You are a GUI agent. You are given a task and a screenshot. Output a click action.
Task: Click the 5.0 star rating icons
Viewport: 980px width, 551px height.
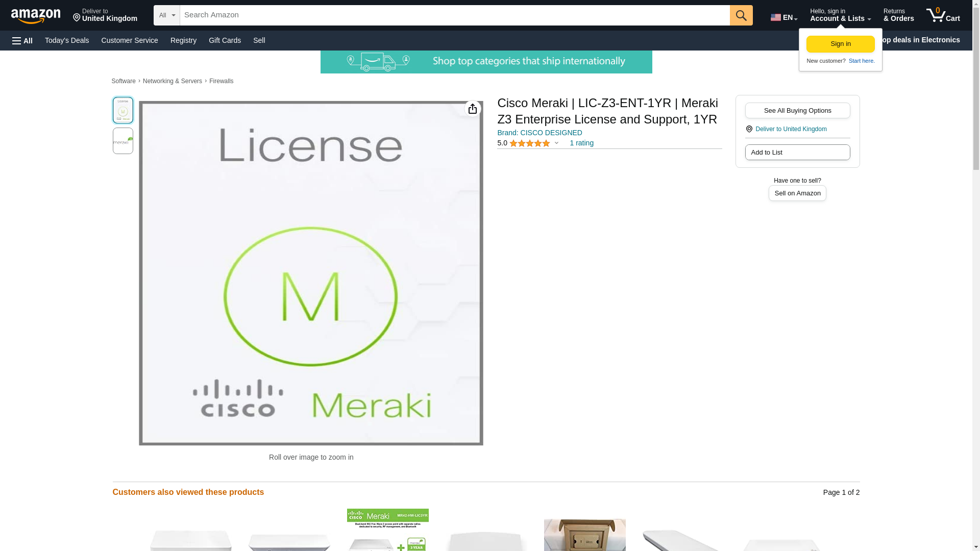[x=529, y=143]
